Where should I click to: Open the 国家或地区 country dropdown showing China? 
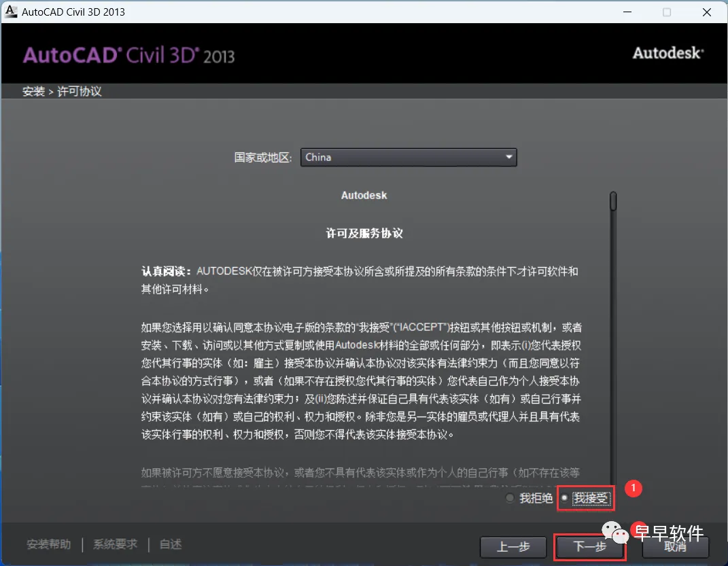click(409, 157)
